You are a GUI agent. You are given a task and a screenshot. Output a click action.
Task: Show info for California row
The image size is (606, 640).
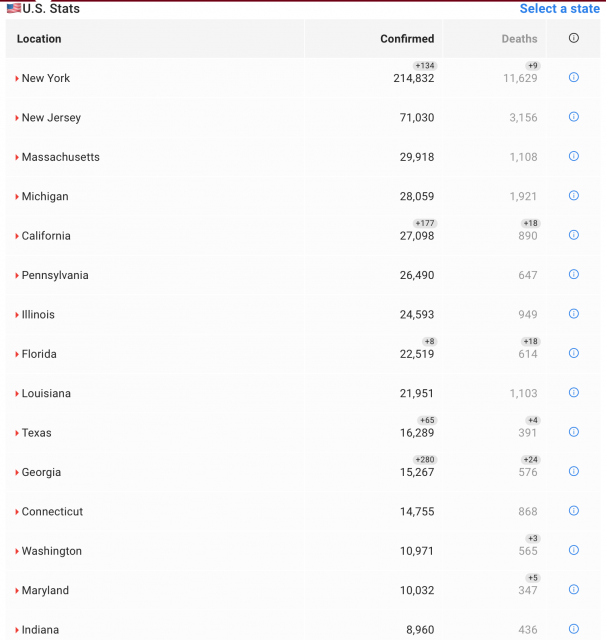coord(574,235)
